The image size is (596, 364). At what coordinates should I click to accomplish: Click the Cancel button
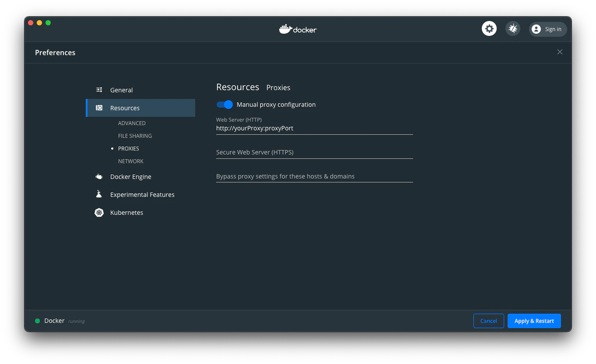(489, 321)
